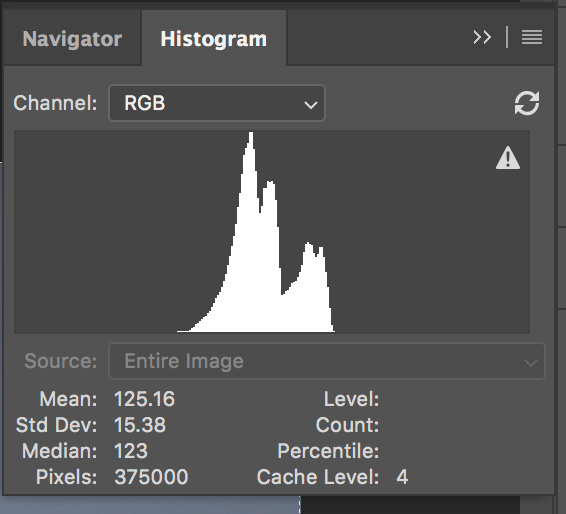Click the Median value 123
566x514 pixels.
(131, 451)
